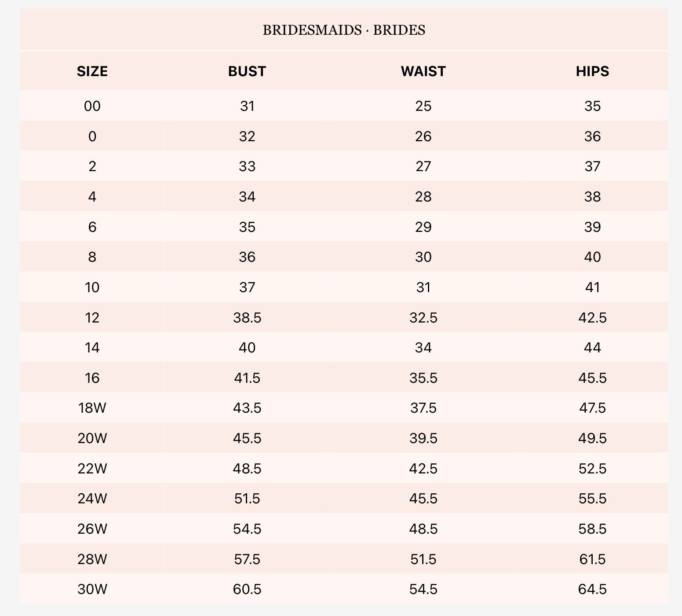
Task: Click the BRIDESMAIDS · BRIDES table title
Action: pos(344,30)
